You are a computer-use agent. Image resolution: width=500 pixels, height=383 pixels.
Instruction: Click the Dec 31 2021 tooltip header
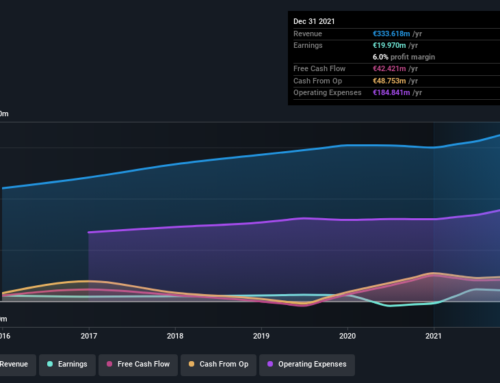click(x=314, y=21)
